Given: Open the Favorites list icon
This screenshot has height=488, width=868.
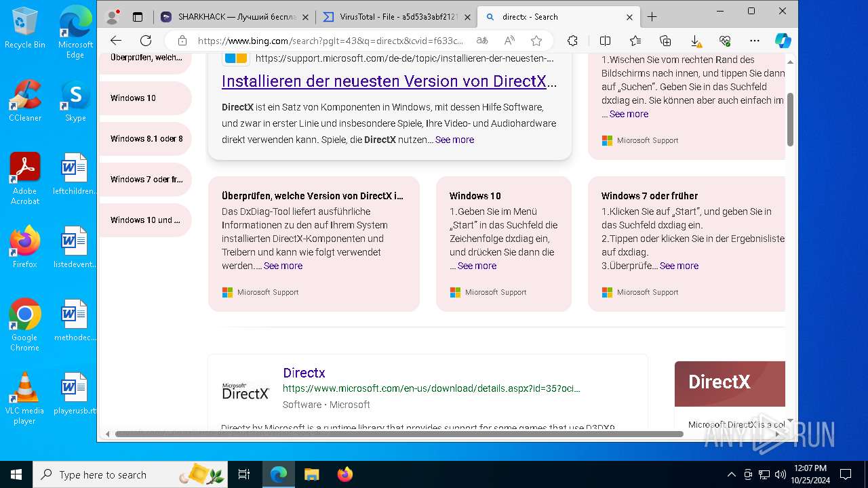Looking at the screenshot, I should pyautogui.click(x=635, y=41).
